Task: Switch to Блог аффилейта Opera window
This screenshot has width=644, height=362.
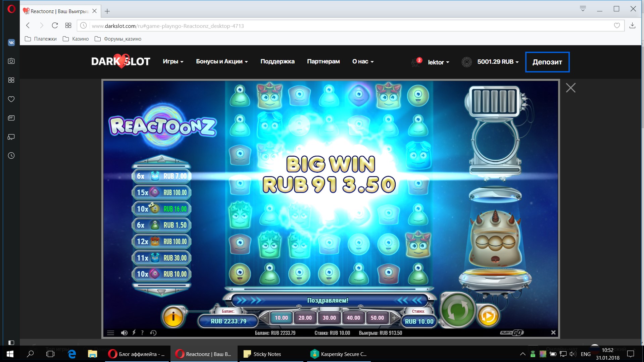Action: click(x=137, y=354)
